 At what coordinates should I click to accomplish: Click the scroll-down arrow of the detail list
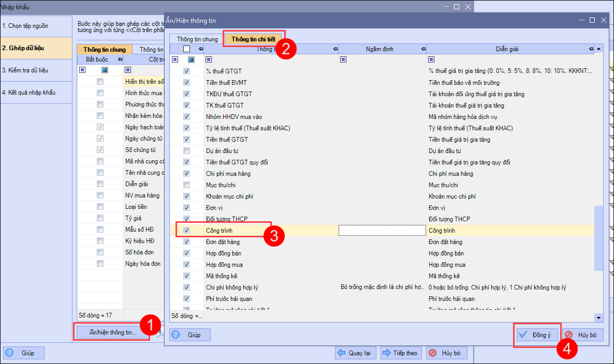point(599,317)
